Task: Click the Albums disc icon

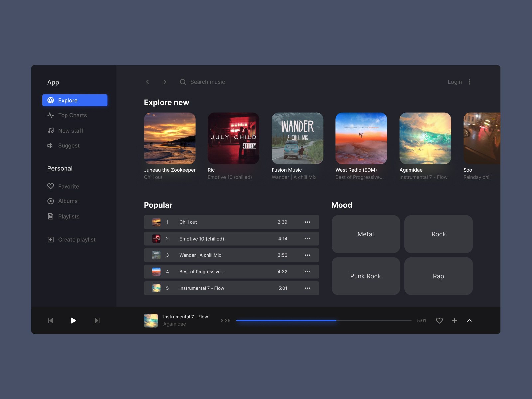Action: tap(51, 201)
